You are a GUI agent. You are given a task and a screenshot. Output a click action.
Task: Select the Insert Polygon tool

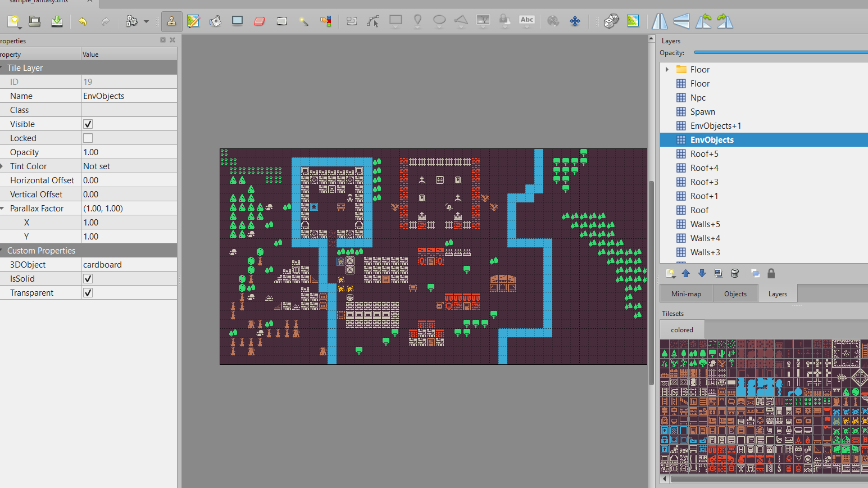(461, 21)
